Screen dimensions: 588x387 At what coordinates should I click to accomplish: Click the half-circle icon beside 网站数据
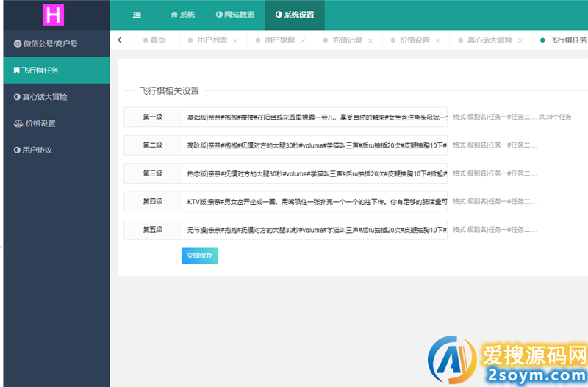[219, 14]
